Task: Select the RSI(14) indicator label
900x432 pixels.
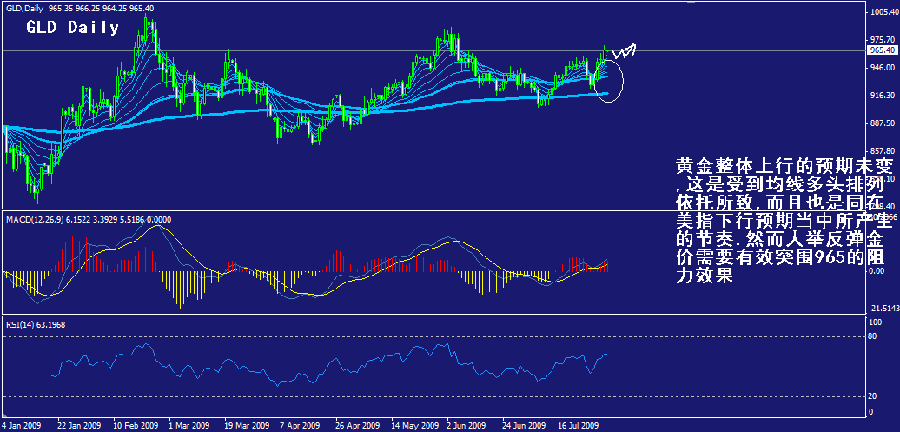Action: tap(36, 325)
